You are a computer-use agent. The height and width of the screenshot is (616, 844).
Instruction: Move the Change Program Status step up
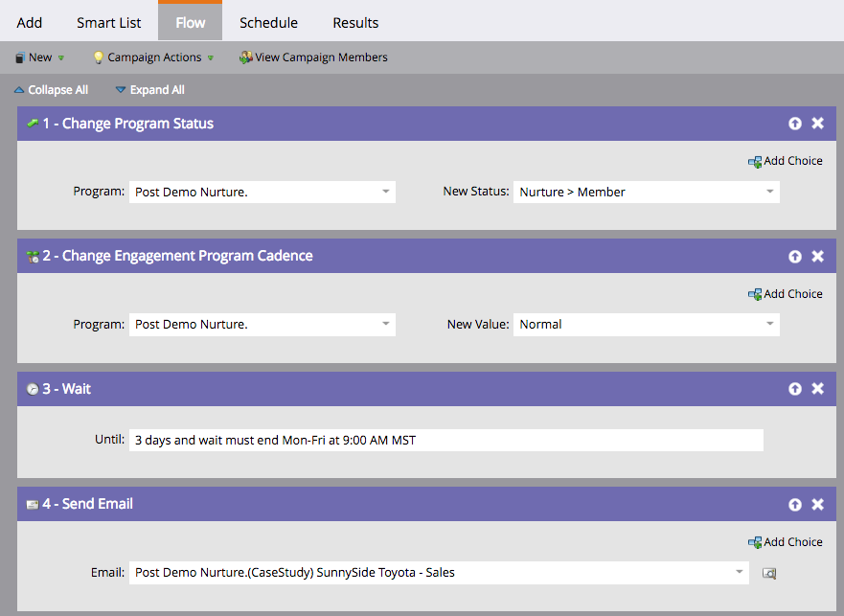(x=795, y=124)
